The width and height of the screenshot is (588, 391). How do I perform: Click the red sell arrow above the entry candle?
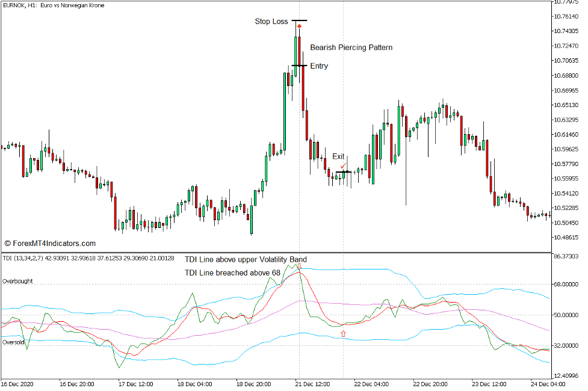coord(299,26)
